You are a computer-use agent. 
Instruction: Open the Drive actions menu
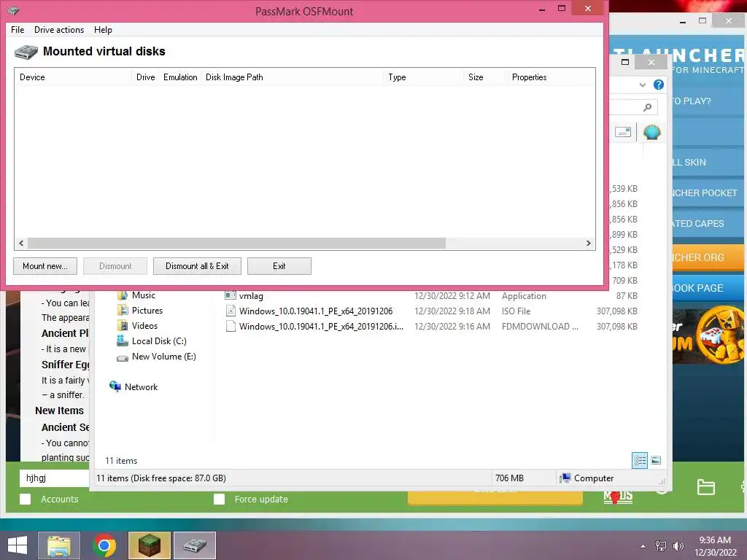pos(59,29)
